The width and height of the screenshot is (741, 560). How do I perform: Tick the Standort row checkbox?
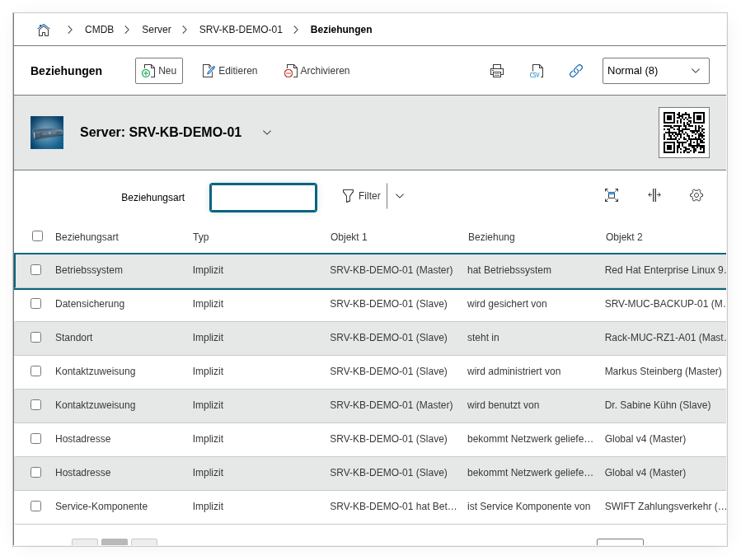click(35, 338)
